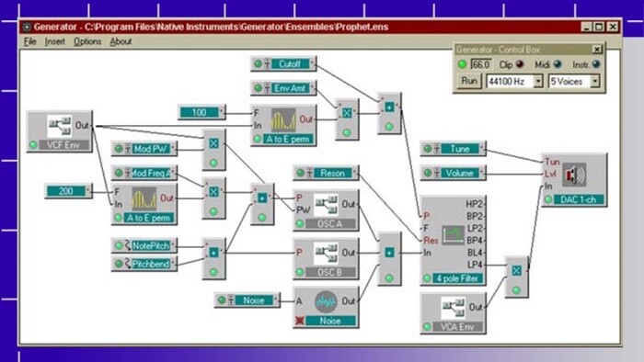Select the Env Amt fader module
This screenshot has height=362, width=644.
point(283,87)
